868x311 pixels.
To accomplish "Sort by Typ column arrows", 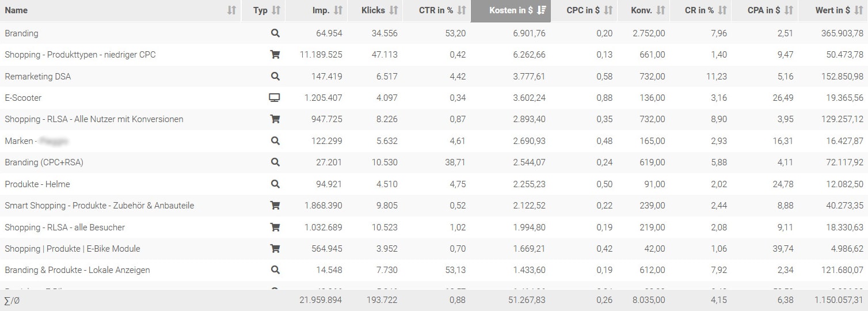I will tap(276, 10).
